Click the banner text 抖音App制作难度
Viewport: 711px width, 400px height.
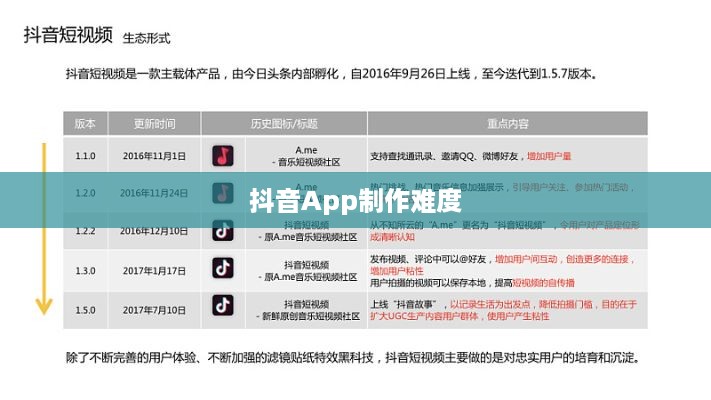(x=356, y=200)
